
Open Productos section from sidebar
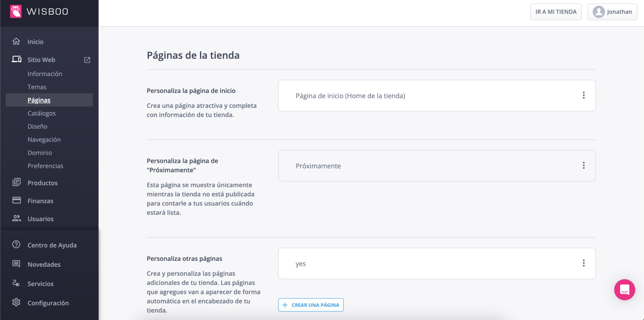43,182
